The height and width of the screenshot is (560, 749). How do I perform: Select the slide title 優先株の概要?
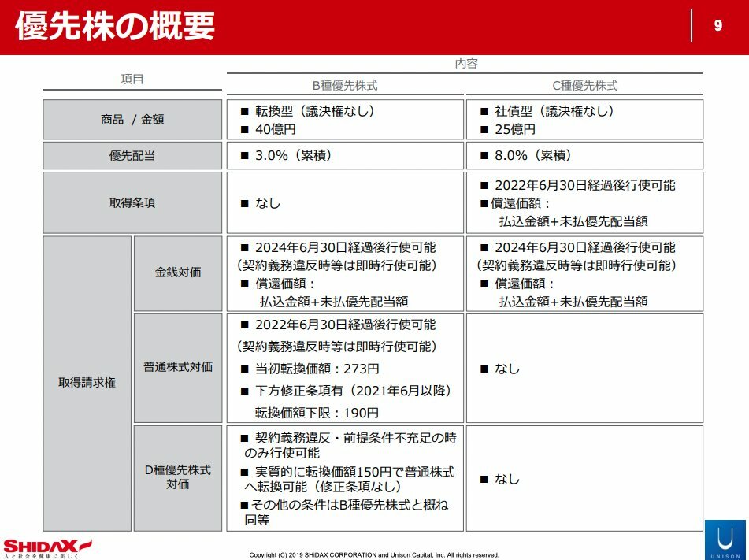115,26
